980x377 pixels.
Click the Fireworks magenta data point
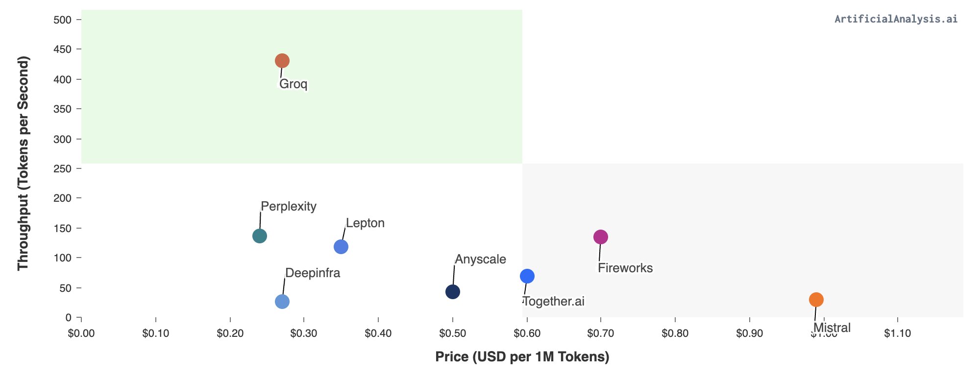[601, 237]
